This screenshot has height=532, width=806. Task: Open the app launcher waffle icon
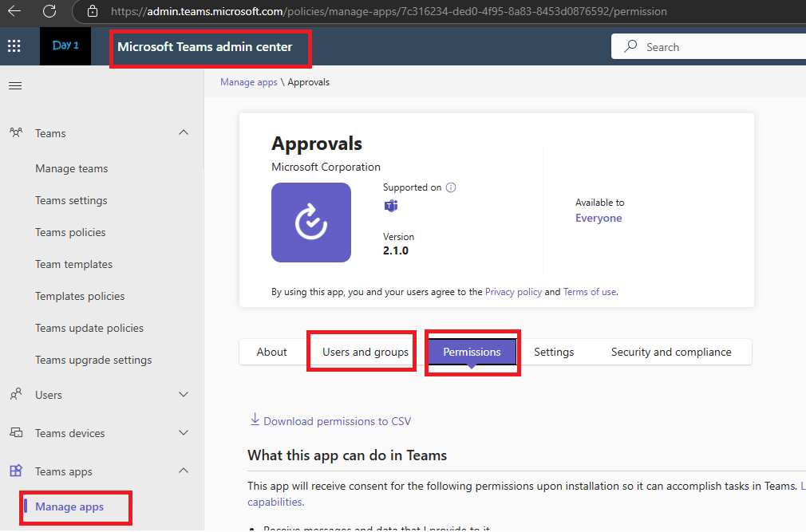(14, 46)
